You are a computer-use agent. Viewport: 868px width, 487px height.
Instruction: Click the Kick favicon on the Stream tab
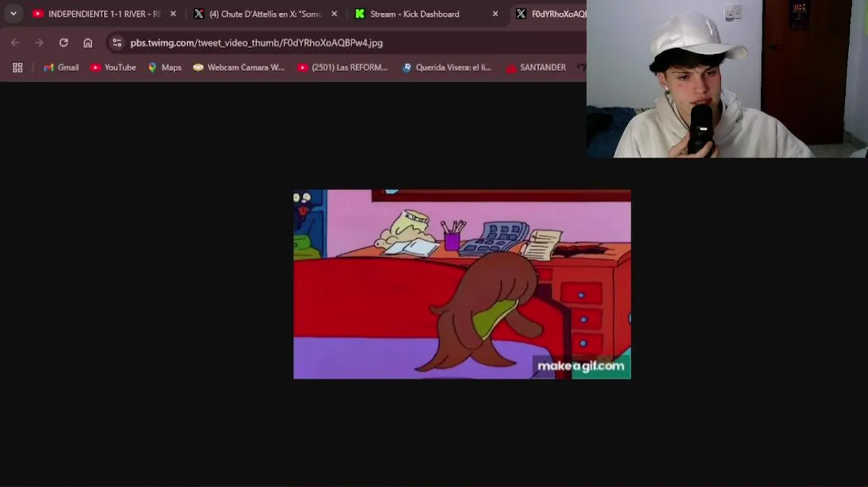click(360, 14)
